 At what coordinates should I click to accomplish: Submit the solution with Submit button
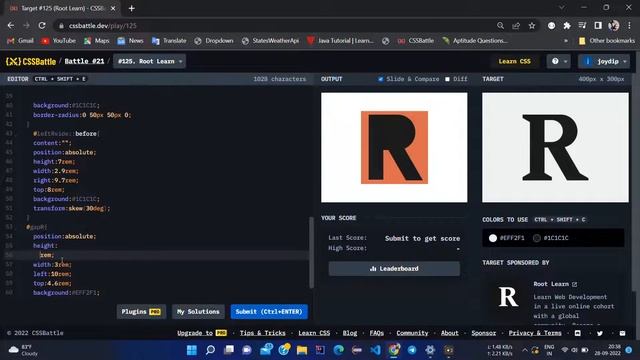pos(269,311)
